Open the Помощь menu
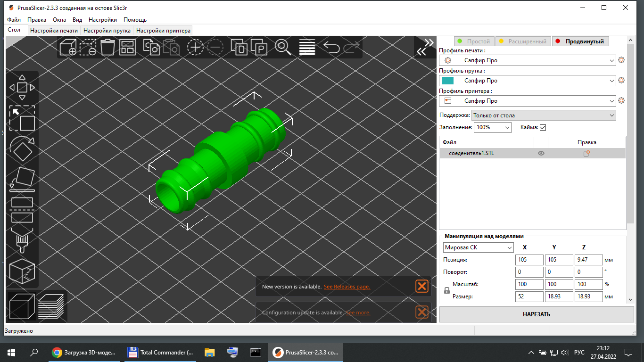The height and width of the screenshot is (362, 644). (x=135, y=20)
